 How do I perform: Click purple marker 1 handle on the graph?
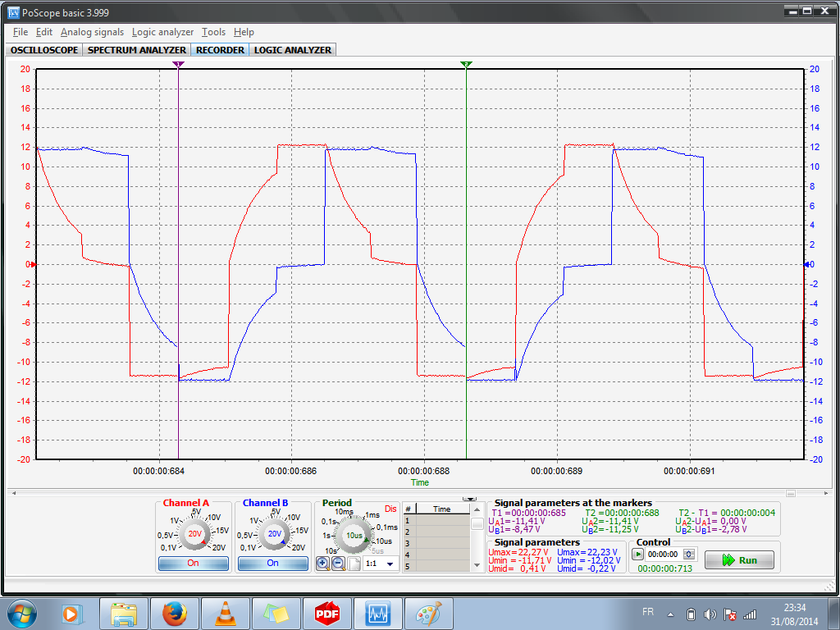coord(178,64)
